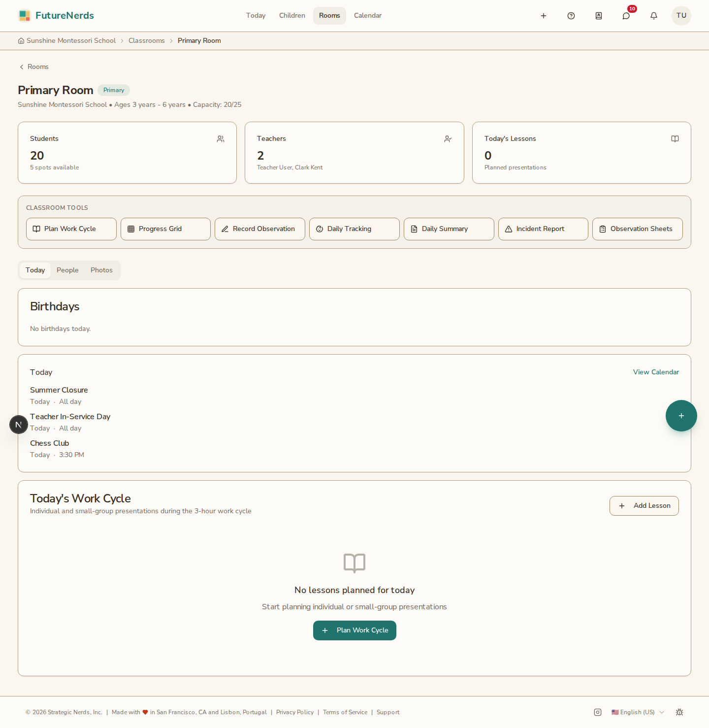709x728 pixels.
Task: Switch to the Photos tab
Action: pyautogui.click(x=101, y=270)
